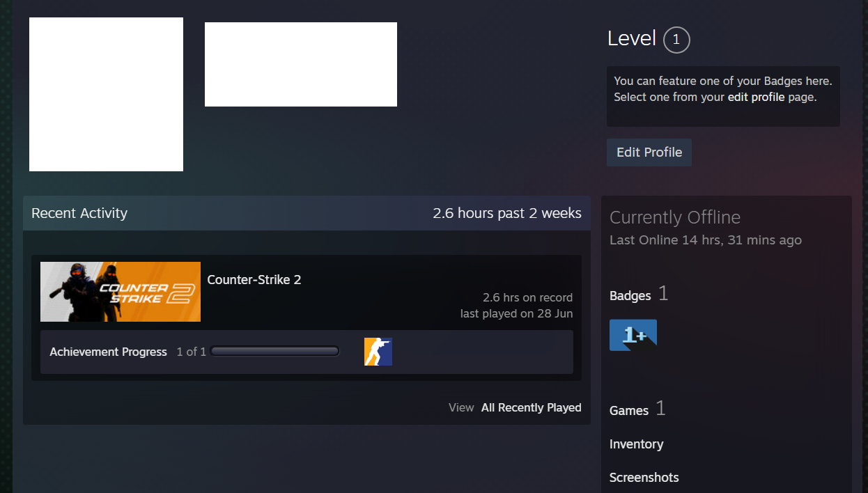Click the Level heading text
The height and width of the screenshot is (493, 868).
632,39
